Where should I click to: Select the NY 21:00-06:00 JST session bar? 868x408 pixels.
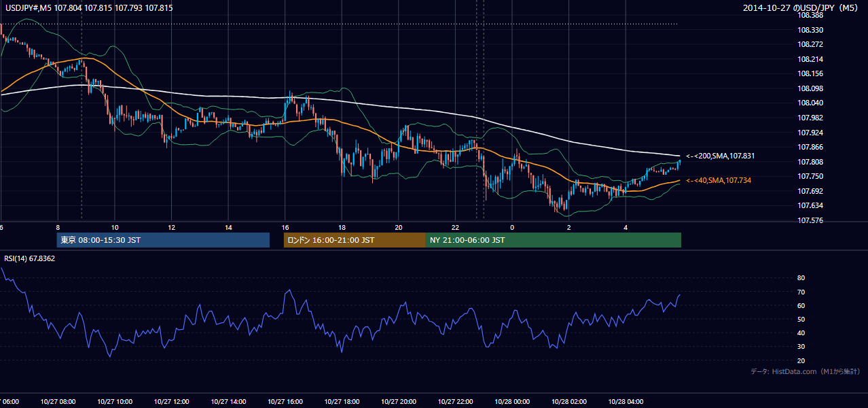pyautogui.click(x=554, y=240)
